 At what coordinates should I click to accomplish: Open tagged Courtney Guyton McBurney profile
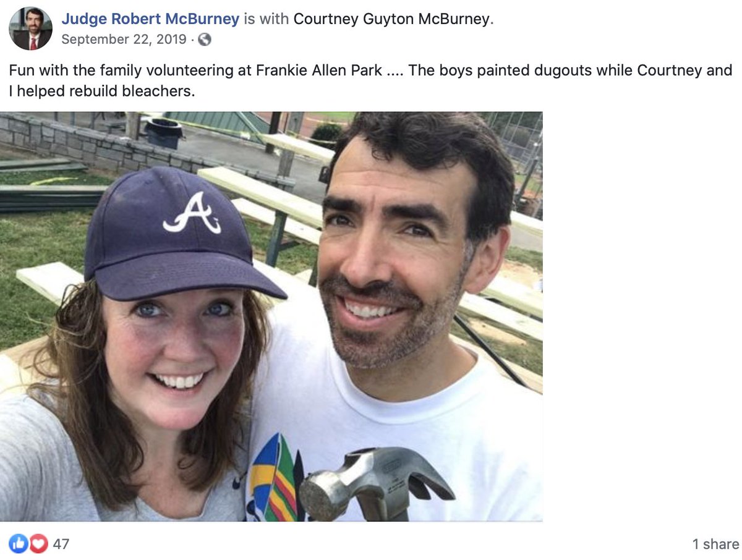(x=391, y=19)
